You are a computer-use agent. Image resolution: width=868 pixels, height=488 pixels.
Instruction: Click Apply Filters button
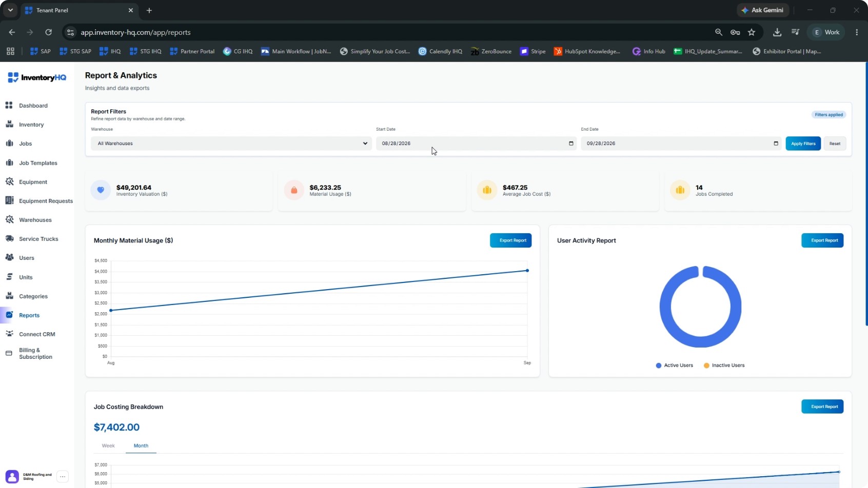[x=803, y=144]
